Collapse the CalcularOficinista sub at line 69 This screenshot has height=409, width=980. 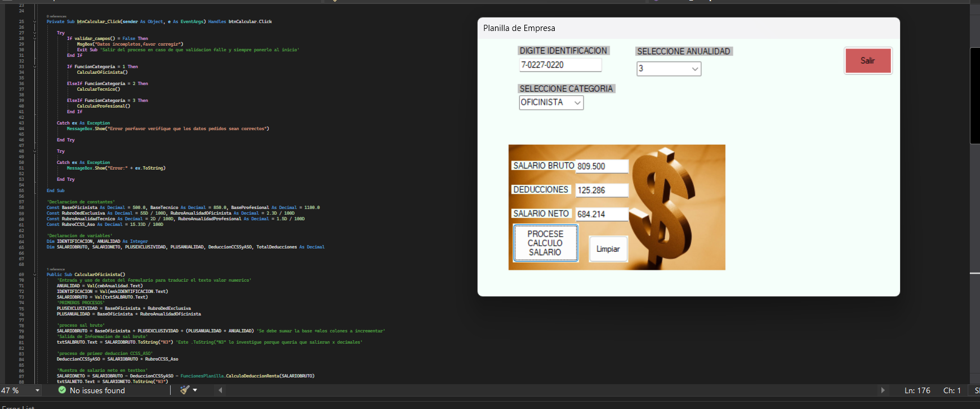(x=35, y=274)
